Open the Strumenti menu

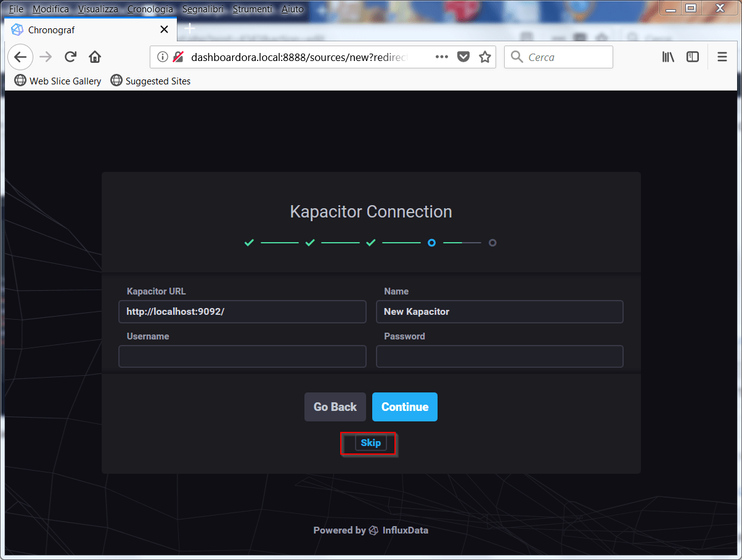pos(252,9)
